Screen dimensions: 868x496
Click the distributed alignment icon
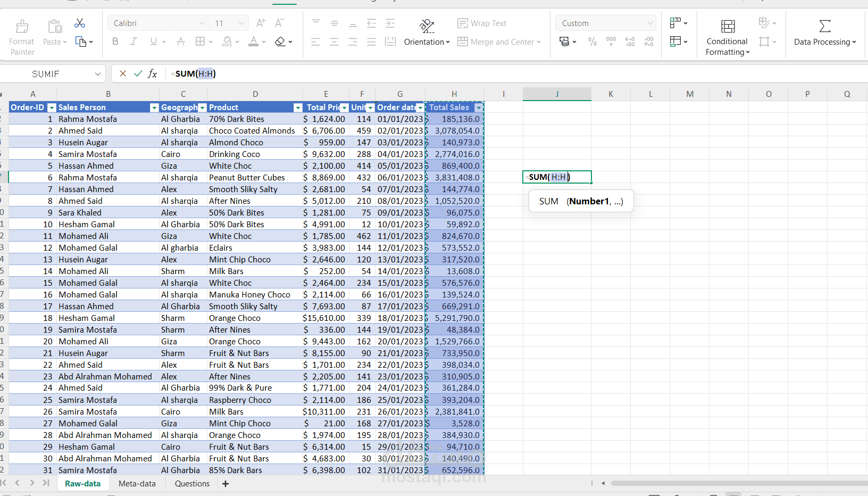(x=390, y=42)
